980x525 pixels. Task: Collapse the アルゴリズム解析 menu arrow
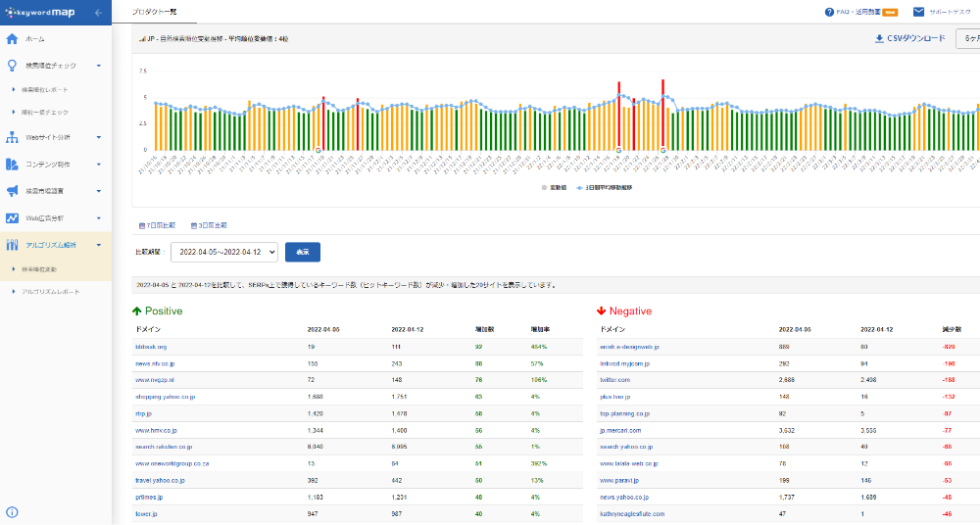coord(99,244)
